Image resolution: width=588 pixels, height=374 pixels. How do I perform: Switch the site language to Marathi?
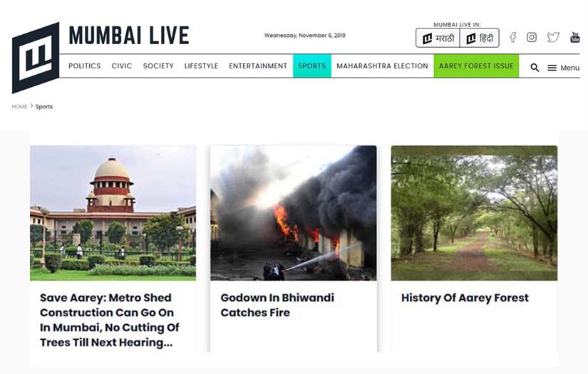tap(438, 38)
